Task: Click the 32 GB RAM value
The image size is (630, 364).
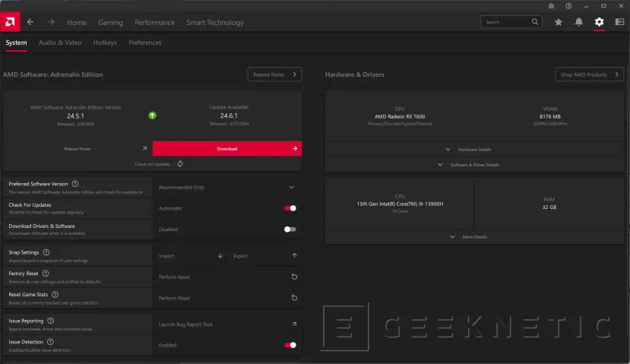Action: 549,207
